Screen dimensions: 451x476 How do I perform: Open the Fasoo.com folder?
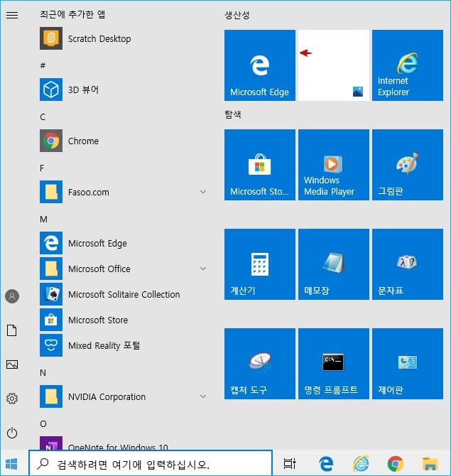[124, 192]
